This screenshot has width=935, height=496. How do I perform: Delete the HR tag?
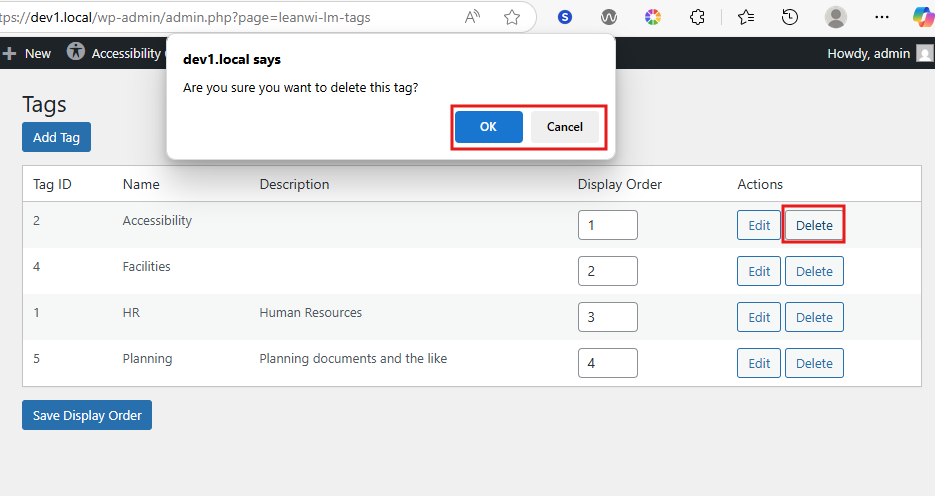coord(814,317)
